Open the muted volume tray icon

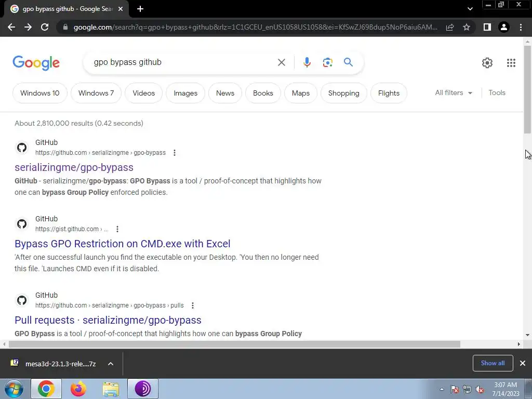(x=480, y=389)
